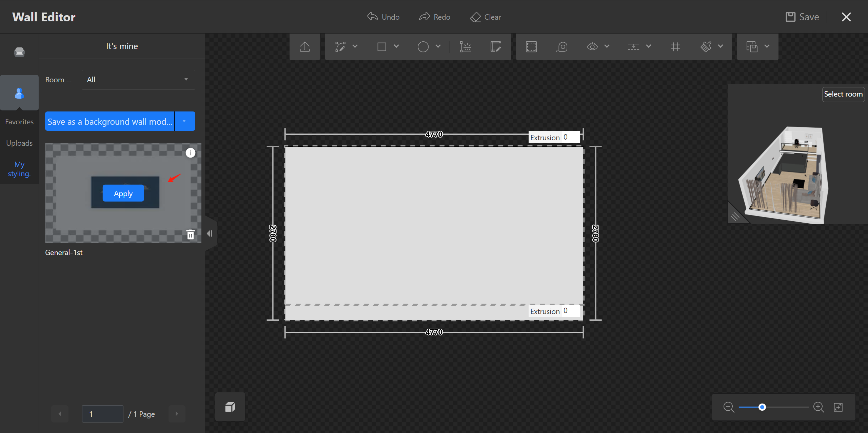
Task: Switch to the Favorites tab
Action: [x=19, y=122]
